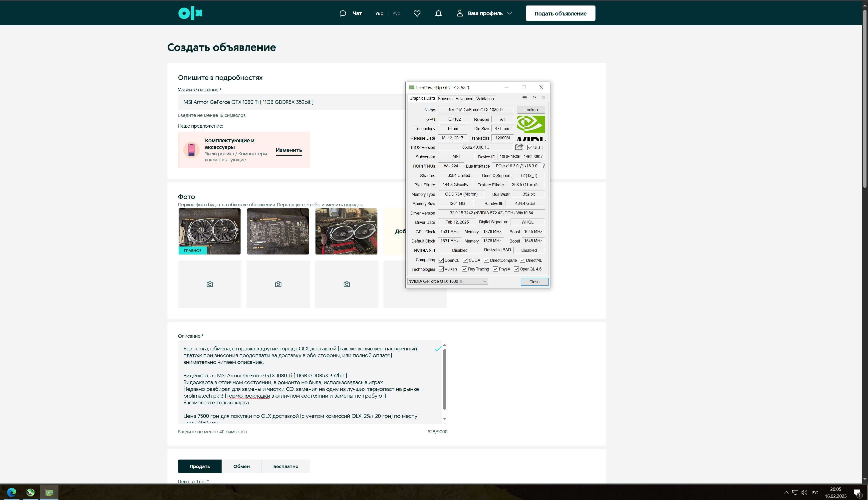Click the profile person icon
This screenshot has height=500, width=868.
coord(459,13)
